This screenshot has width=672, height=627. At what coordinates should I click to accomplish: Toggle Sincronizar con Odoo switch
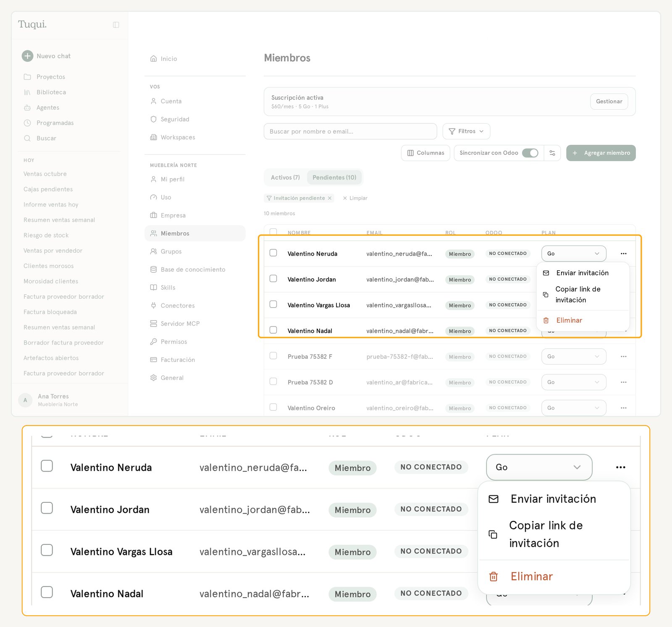[530, 153]
